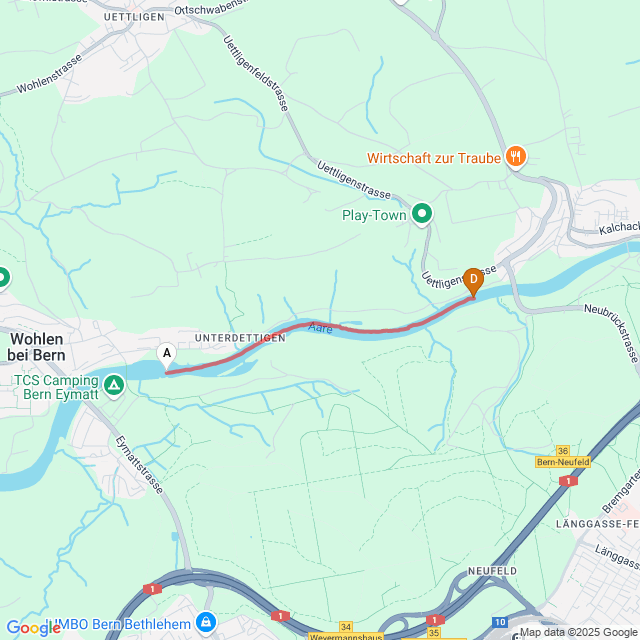Click the Neubrückstrasse road label

[611, 333]
